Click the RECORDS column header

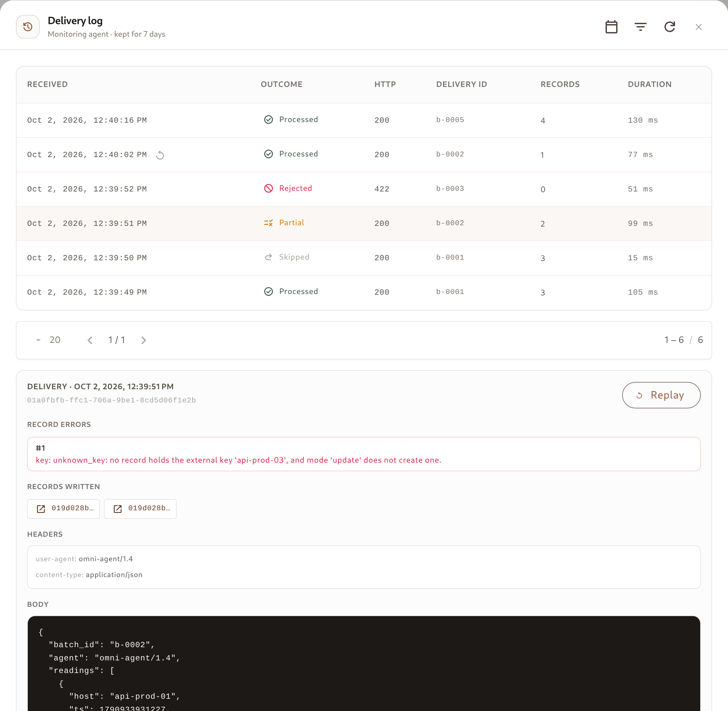pos(560,84)
